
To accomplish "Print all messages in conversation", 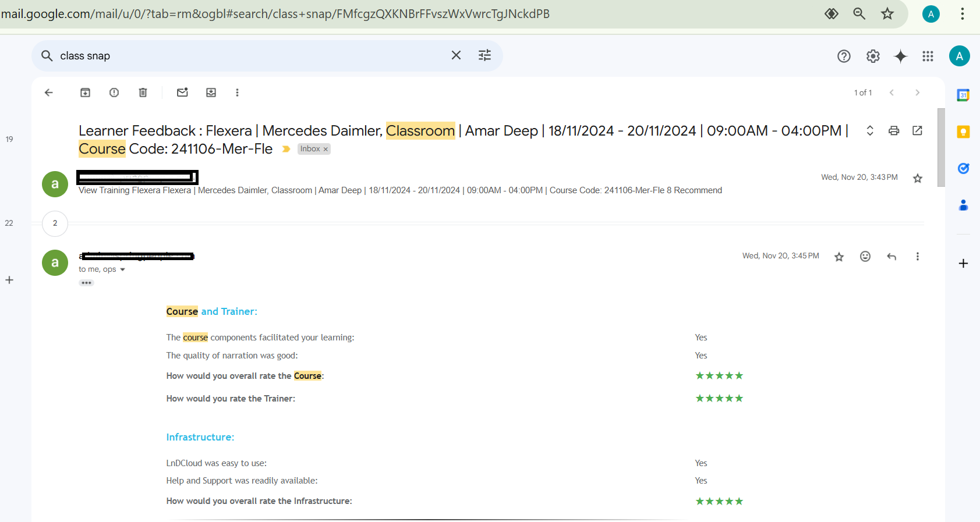I will point(894,130).
